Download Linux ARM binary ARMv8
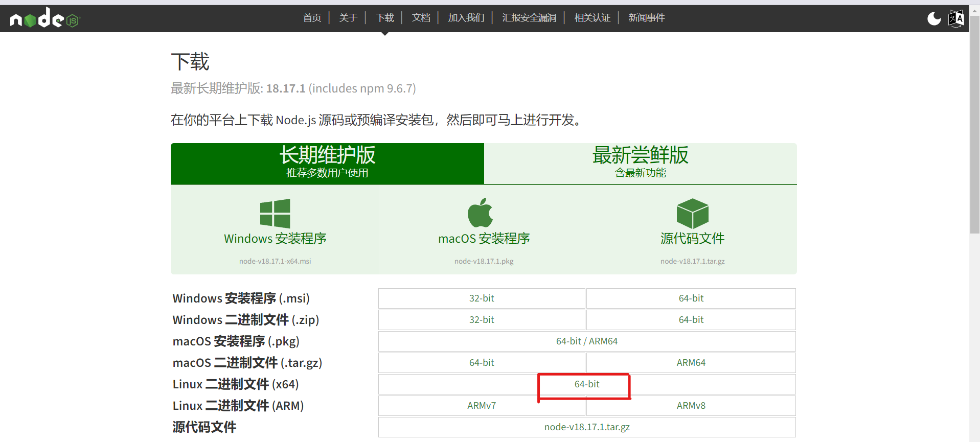Screen dimensions: 980x442 tap(691, 406)
